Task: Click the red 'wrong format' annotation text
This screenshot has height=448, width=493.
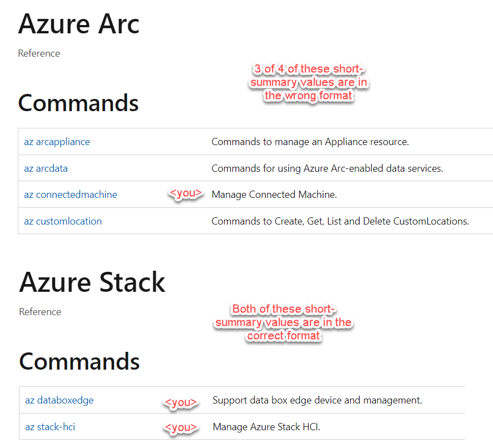Action: 308,82
